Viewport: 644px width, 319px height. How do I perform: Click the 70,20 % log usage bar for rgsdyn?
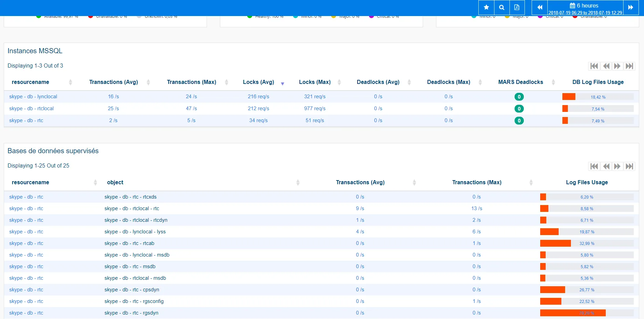573,313
